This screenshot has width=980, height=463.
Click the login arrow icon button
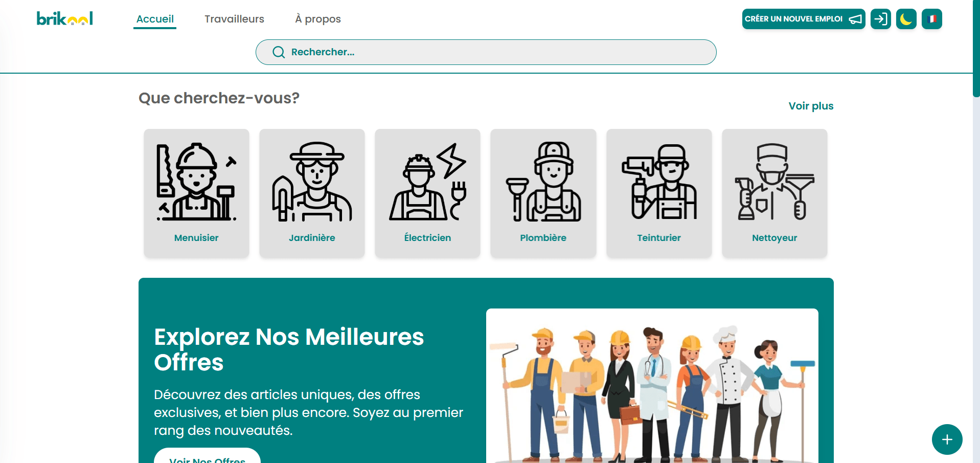pos(880,19)
